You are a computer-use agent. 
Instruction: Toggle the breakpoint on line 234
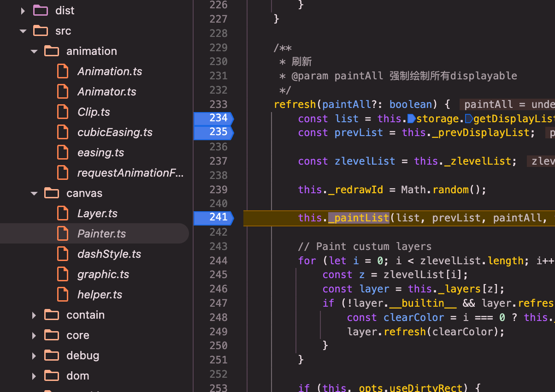click(x=213, y=119)
